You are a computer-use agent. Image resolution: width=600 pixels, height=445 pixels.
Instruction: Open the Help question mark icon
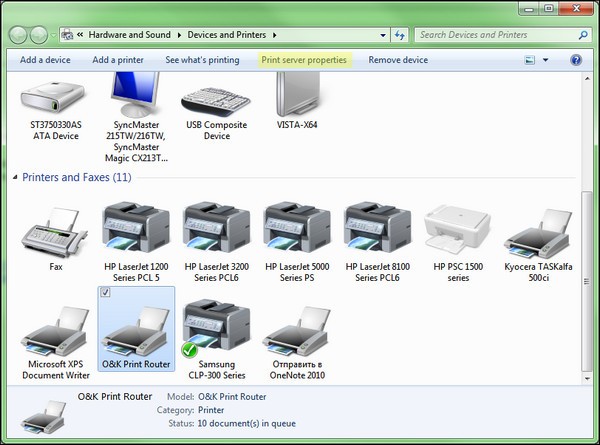pyautogui.click(x=576, y=60)
